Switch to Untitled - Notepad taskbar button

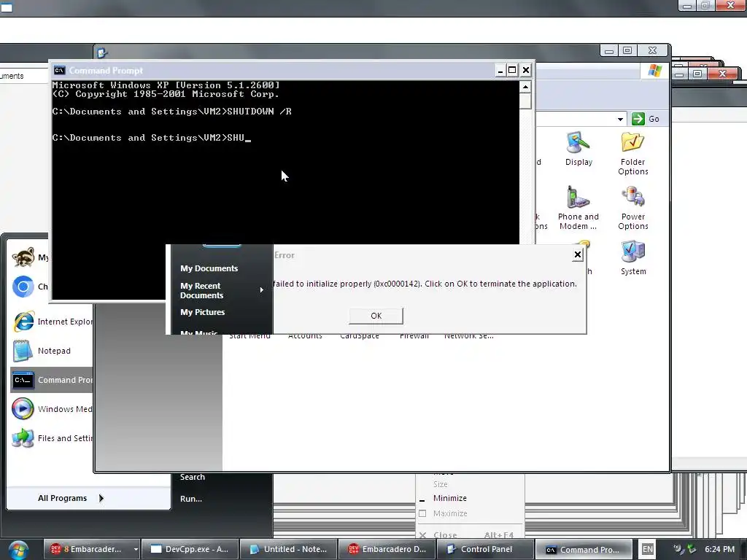(289, 549)
